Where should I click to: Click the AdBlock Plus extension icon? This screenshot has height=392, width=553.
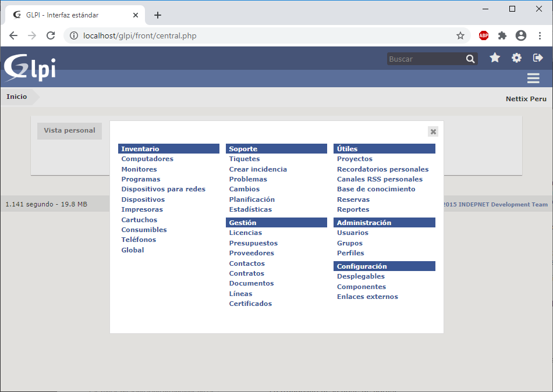484,35
